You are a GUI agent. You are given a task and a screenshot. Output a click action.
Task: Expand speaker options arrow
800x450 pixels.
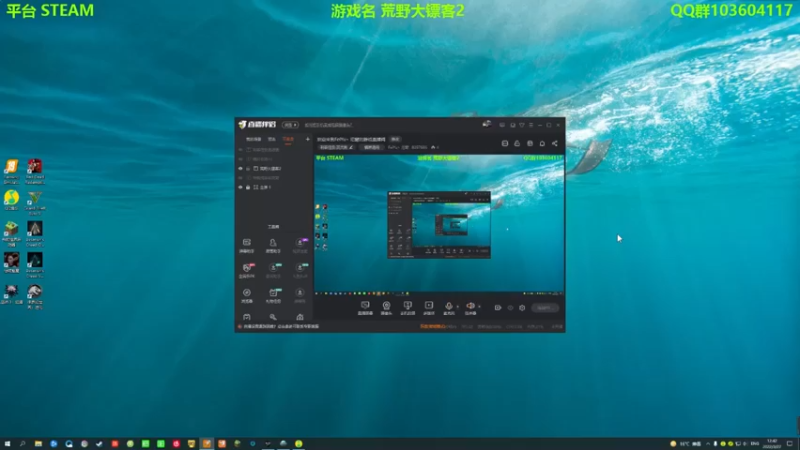tap(479, 307)
